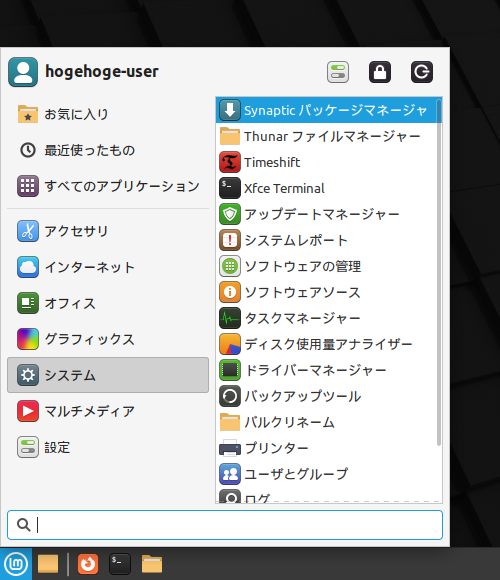Image resolution: width=500 pixels, height=580 pixels.
Task: Show desktop via first taskbar folder icon
Action: (x=48, y=564)
